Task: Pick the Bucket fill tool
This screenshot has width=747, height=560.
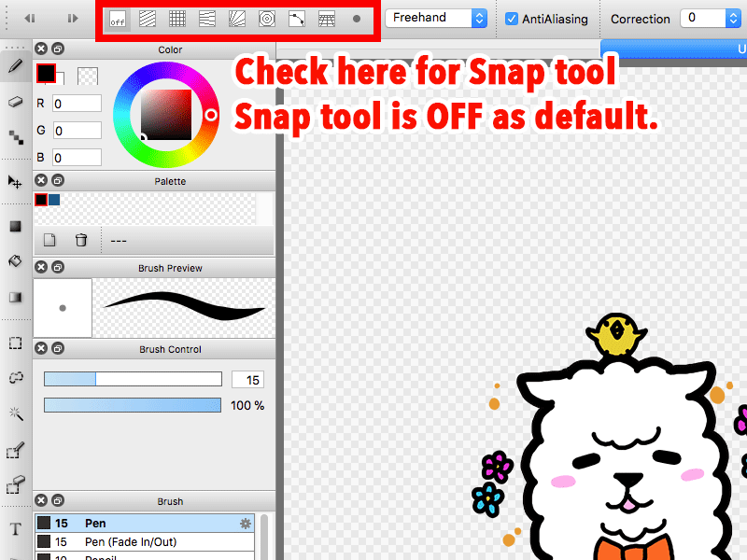Action: pos(16,262)
